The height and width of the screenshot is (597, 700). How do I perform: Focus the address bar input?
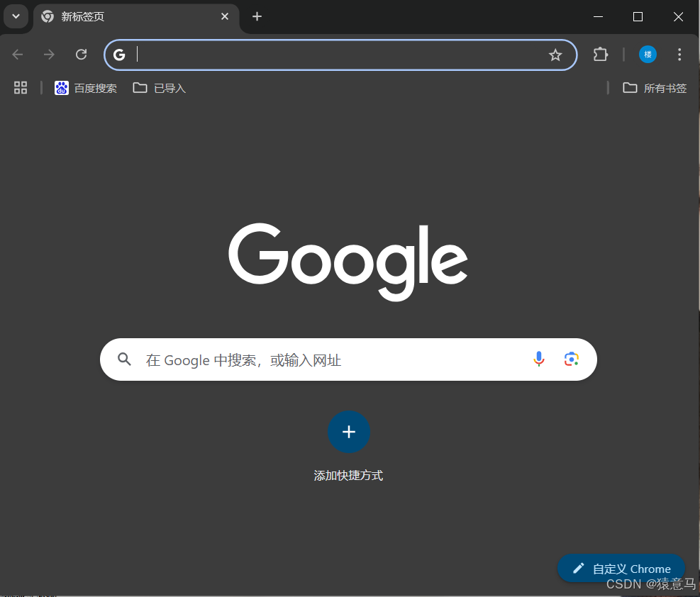339,55
